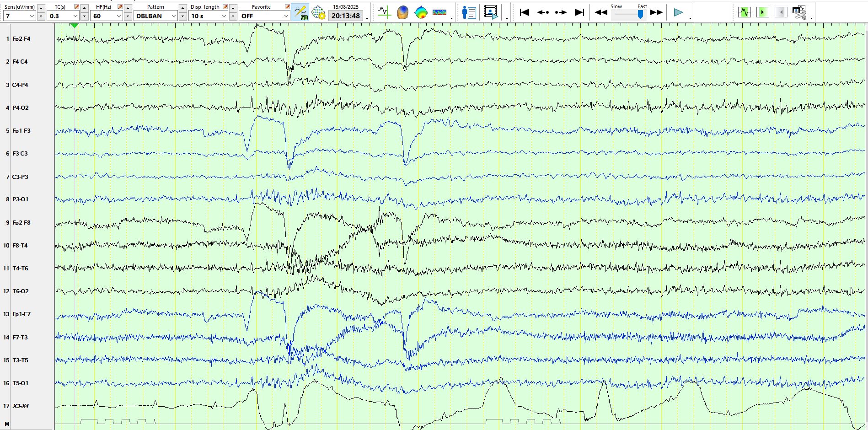Open the HF(Hz) filter dropdown
The height and width of the screenshot is (430, 868).
[x=107, y=16]
